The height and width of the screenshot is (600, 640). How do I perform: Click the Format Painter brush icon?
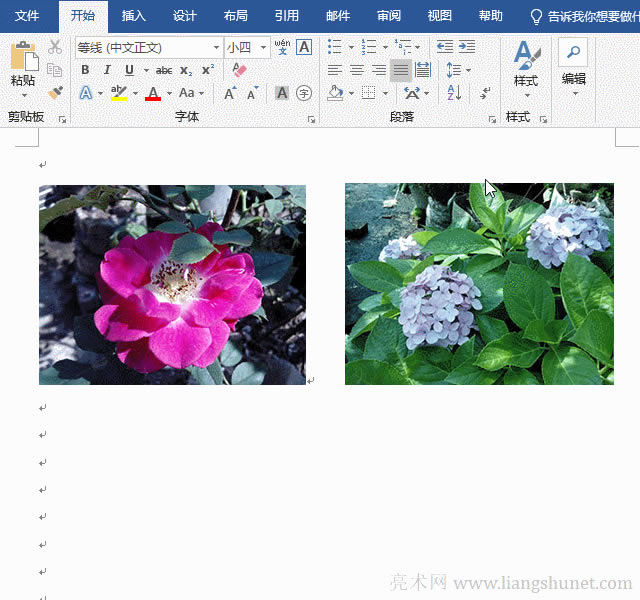pos(55,93)
